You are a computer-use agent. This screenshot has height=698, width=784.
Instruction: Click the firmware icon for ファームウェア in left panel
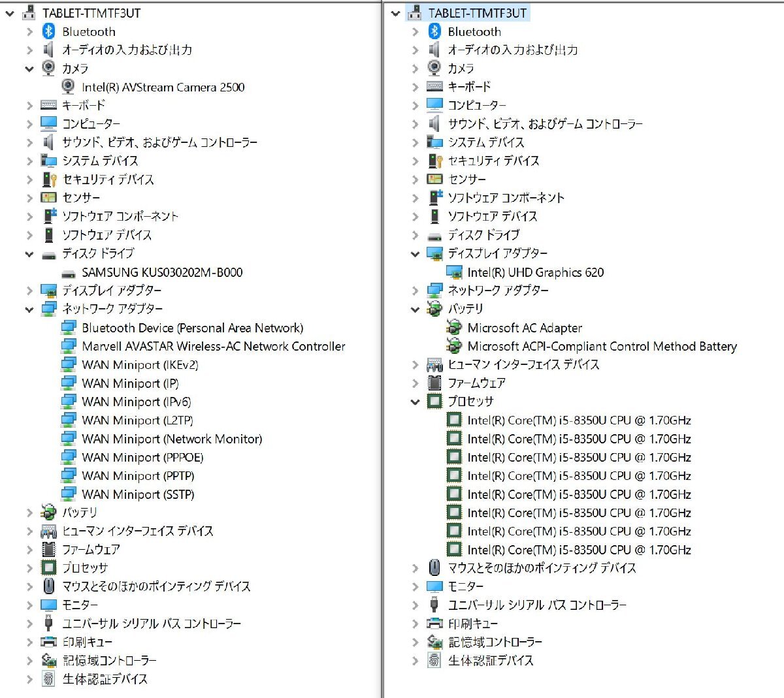(48, 549)
